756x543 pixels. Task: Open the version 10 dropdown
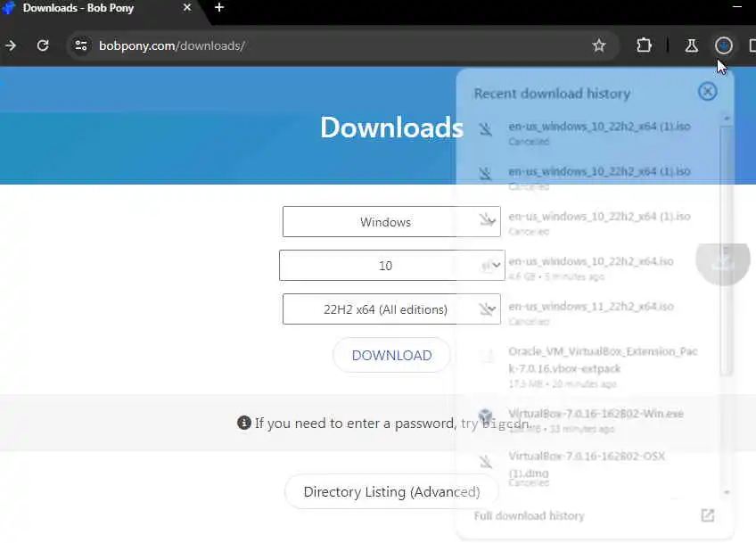point(391,265)
